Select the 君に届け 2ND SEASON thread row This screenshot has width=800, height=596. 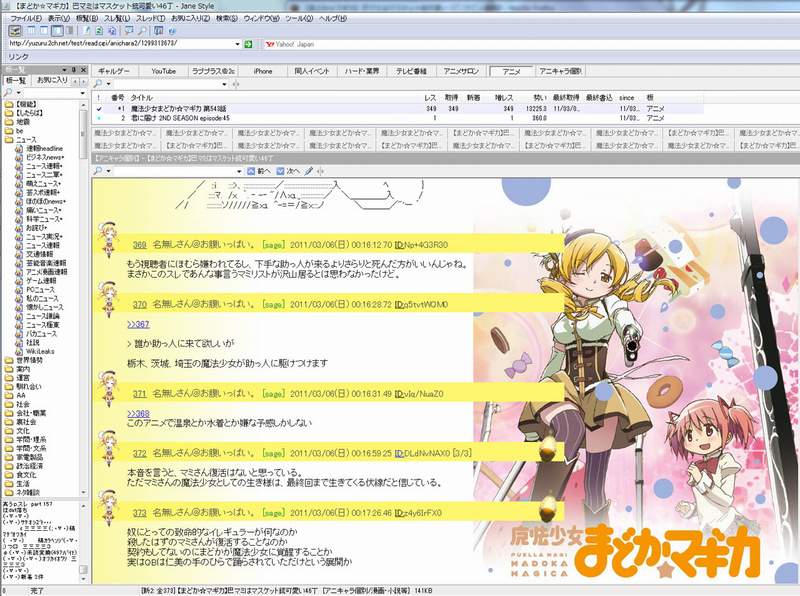click(x=398, y=118)
